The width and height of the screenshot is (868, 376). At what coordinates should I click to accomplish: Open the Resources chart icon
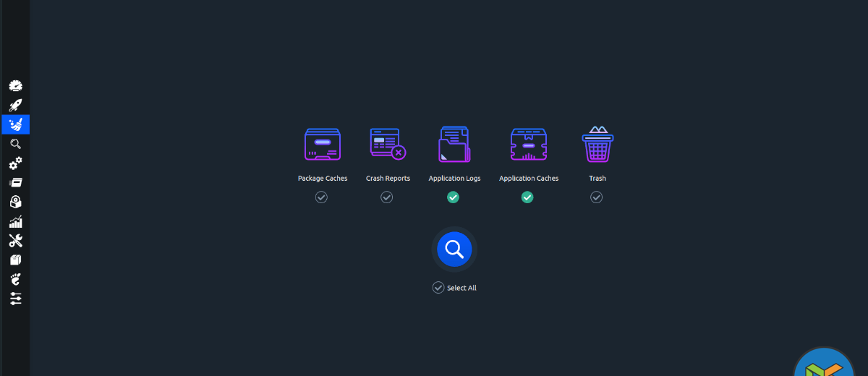pyautogui.click(x=15, y=221)
